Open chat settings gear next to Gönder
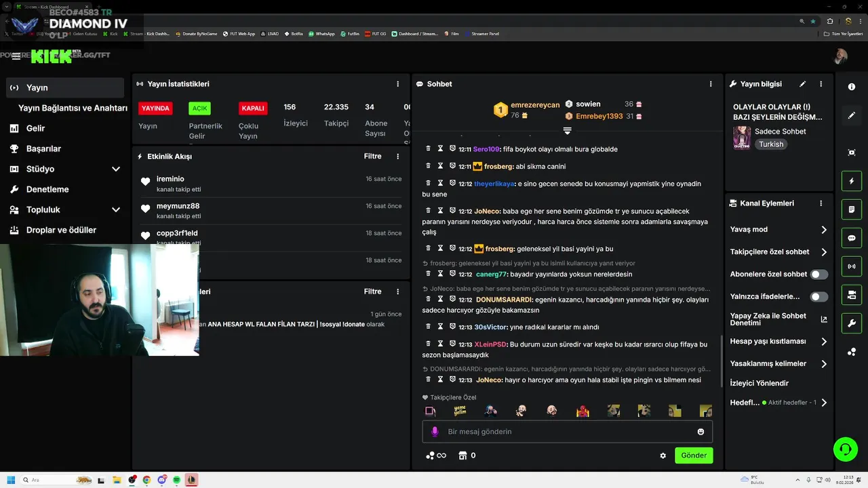 [x=663, y=455]
